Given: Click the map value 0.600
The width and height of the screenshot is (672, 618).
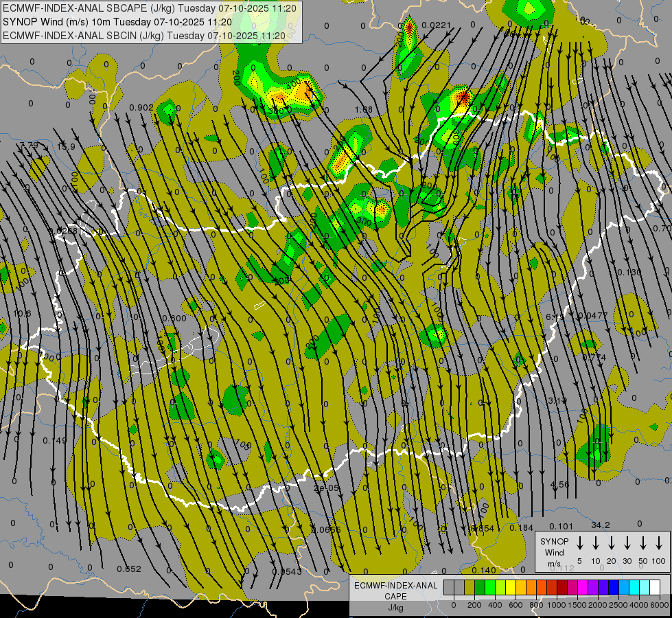Looking at the screenshot, I should (174, 318).
